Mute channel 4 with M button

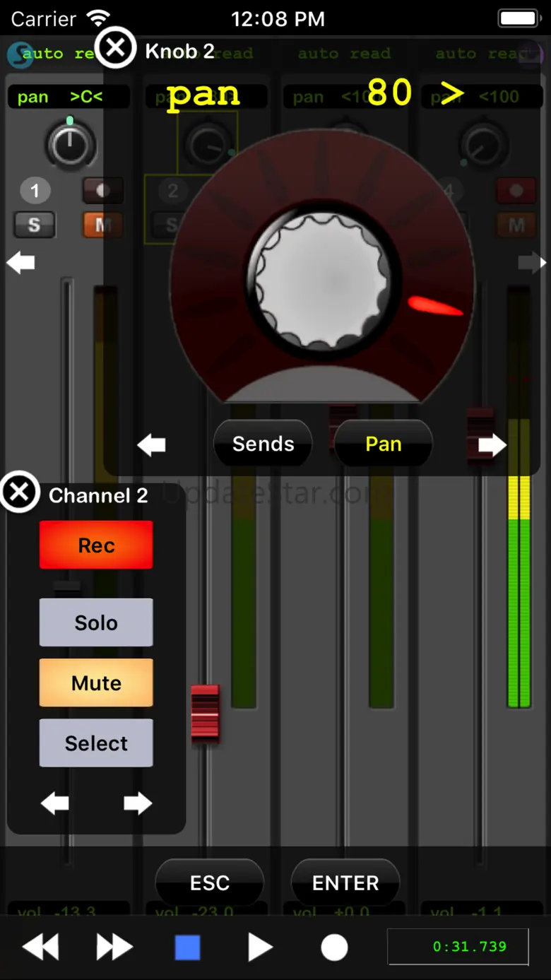(x=516, y=225)
